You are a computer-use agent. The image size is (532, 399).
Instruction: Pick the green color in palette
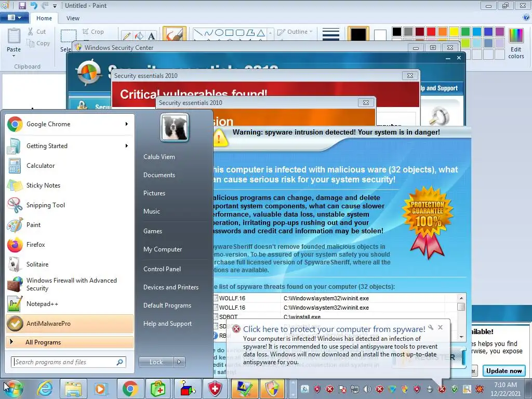(465, 32)
